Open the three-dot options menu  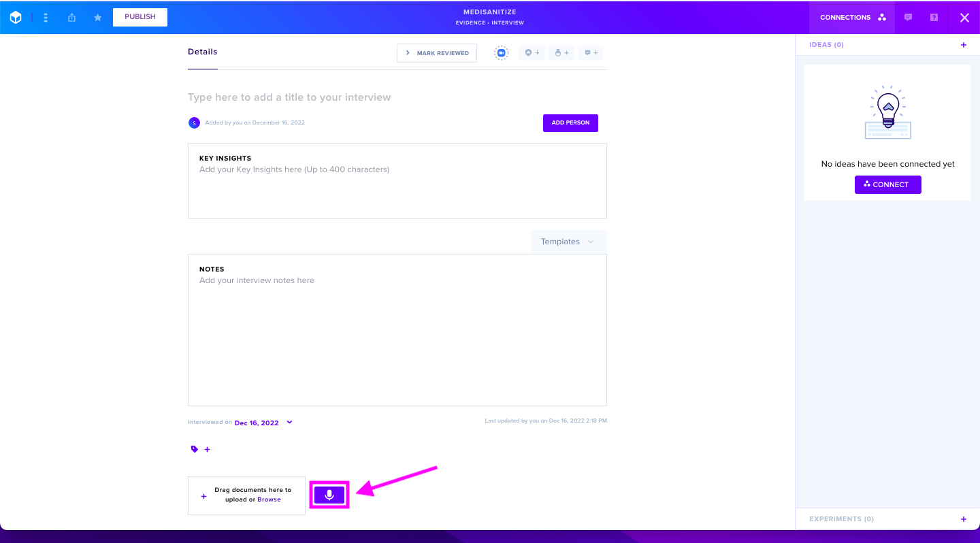[46, 18]
